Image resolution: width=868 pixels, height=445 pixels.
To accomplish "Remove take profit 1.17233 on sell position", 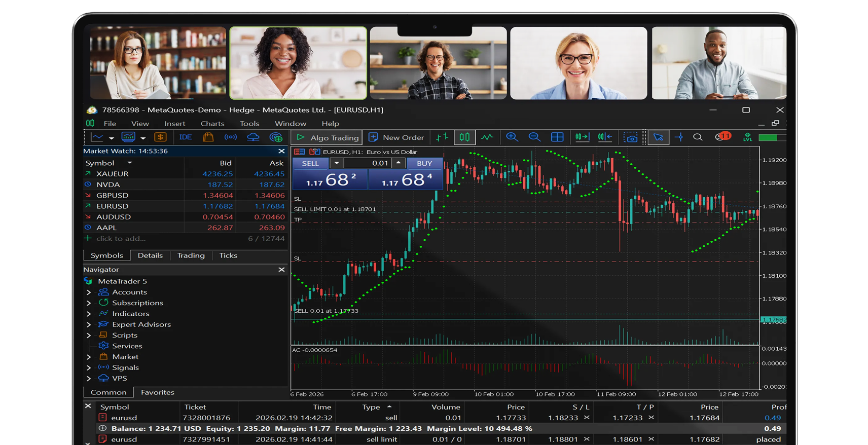I will coord(652,418).
